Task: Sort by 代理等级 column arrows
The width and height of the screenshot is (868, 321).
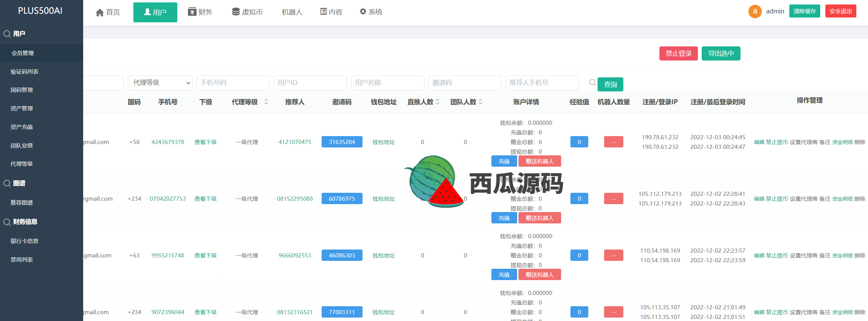Action: [x=266, y=102]
